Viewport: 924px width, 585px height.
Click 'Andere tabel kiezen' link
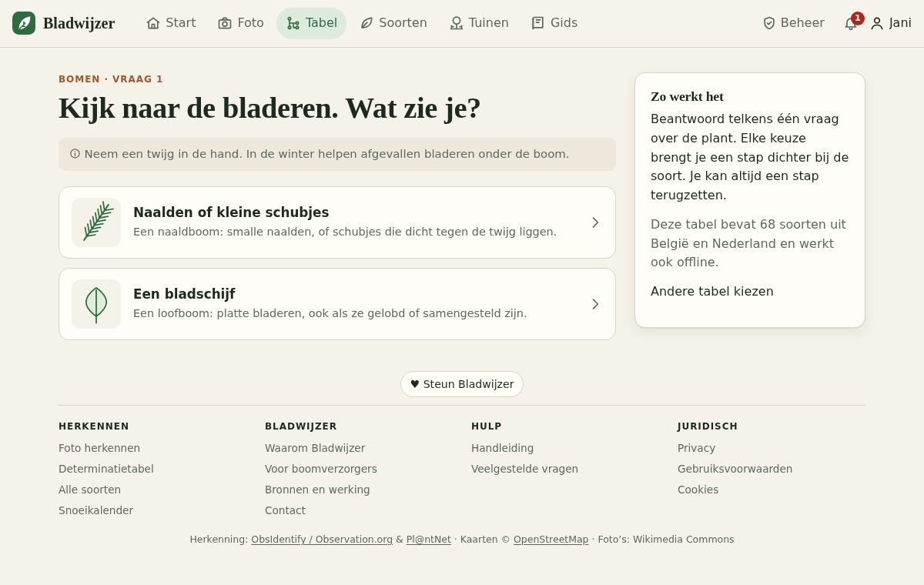(712, 291)
